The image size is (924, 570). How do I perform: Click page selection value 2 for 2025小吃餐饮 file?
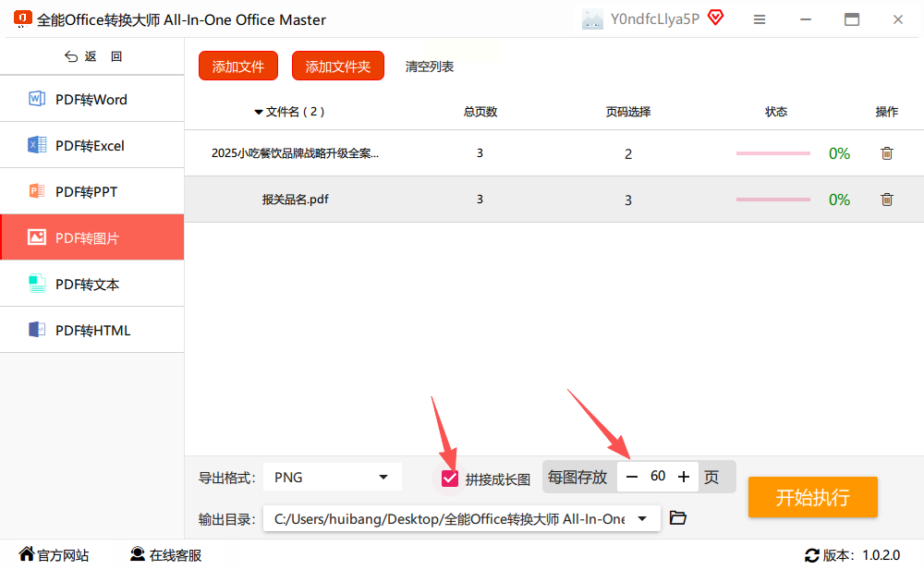tap(628, 154)
